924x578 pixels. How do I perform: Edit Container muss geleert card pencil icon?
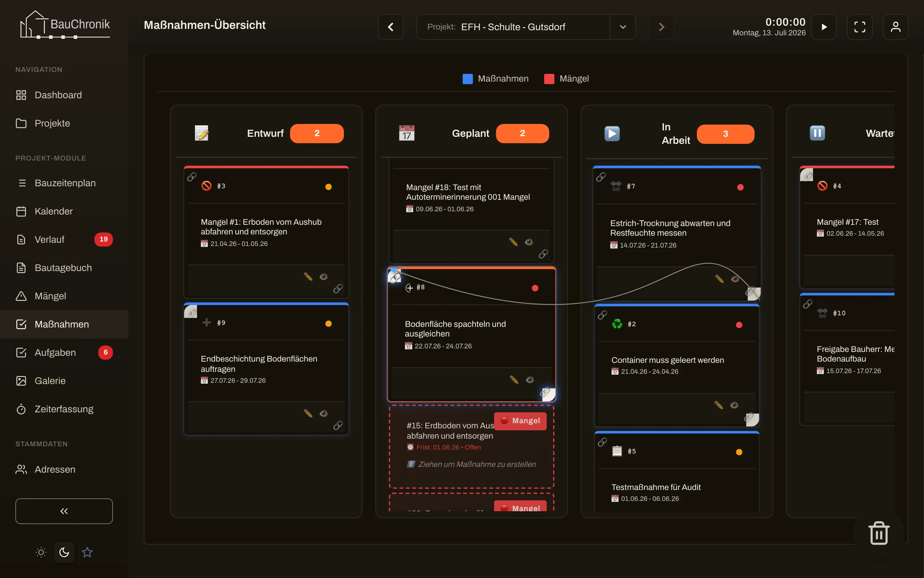click(719, 405)
